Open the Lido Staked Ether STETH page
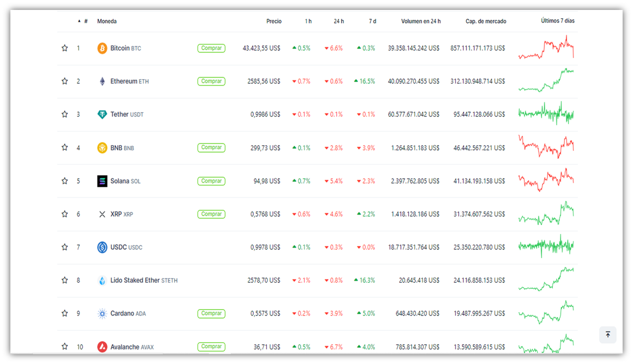The image size is (633, 364). click(x=144, y=280)
